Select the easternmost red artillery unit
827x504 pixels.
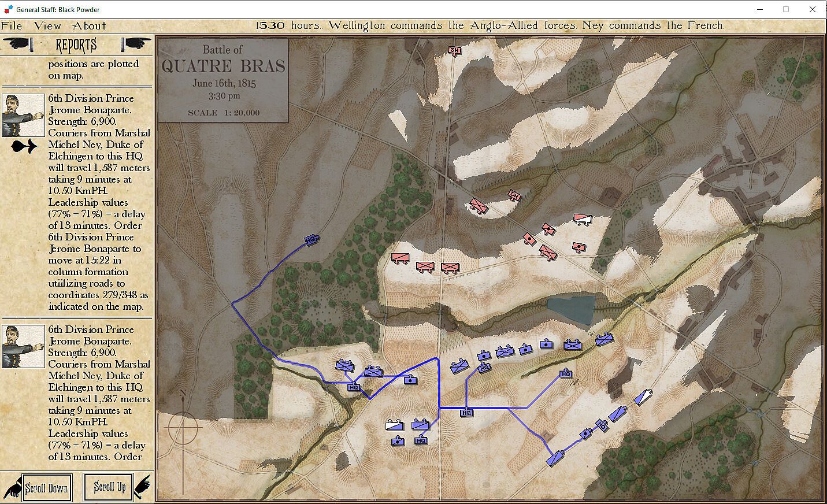pos(578,247)
